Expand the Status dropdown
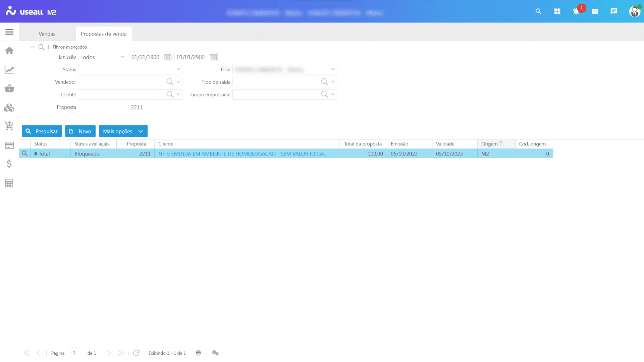644x362 pixels. pos(178,69)
